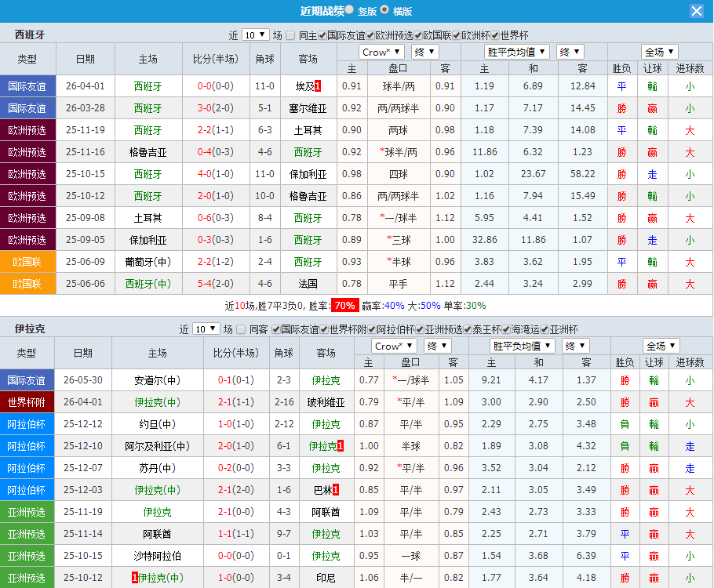The image size is (714, 588).
Task: Click 阿拉伯杯 tag on 25-12-12 row
Action: tap(27, 424)
